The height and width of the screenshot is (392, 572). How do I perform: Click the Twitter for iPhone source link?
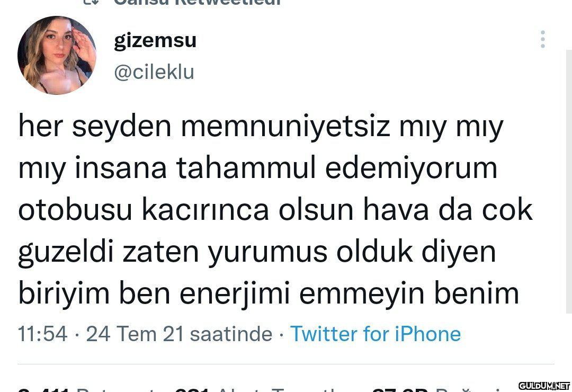tap(376, 334)
